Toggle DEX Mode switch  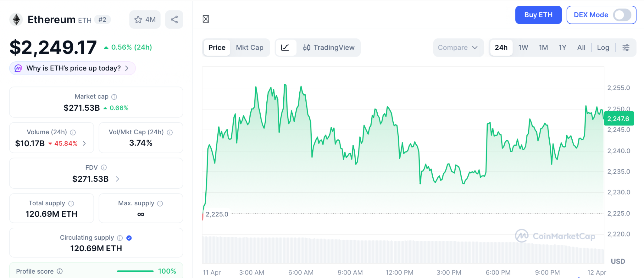pos(622,15)
